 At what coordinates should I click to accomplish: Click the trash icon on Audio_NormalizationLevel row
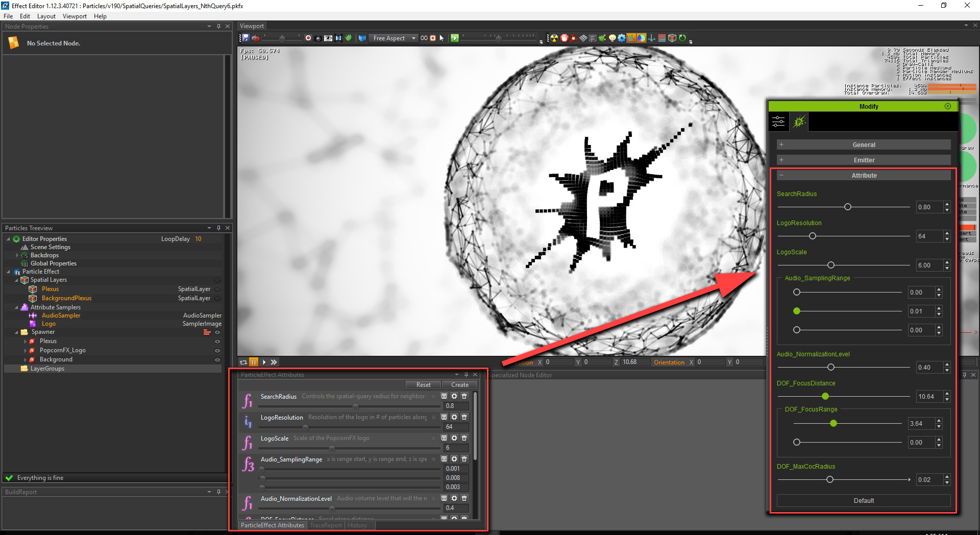[x=464, y=498]
